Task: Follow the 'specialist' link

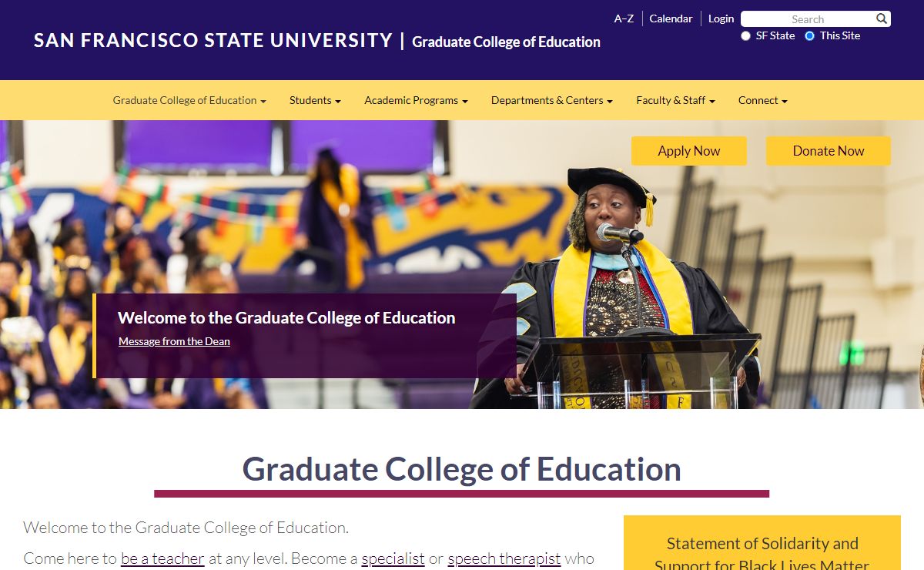Action: [393, 558]
